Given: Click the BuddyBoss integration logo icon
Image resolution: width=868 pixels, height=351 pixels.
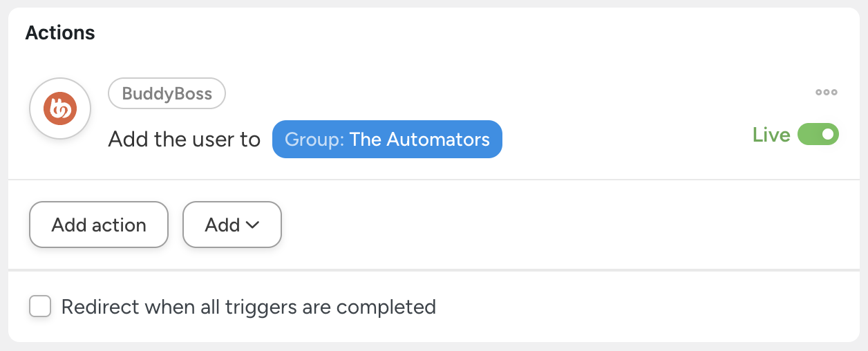Looking at the screenshot, I should tap(60, 108).
